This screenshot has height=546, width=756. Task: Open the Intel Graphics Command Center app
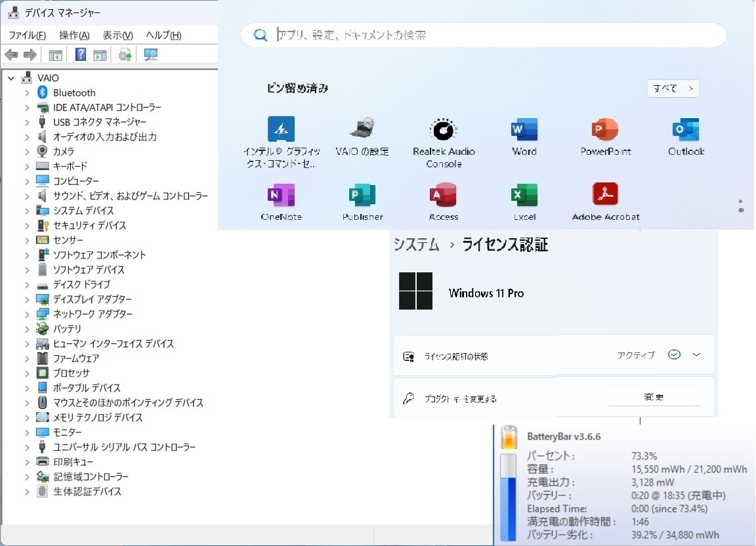click(282, 129)
